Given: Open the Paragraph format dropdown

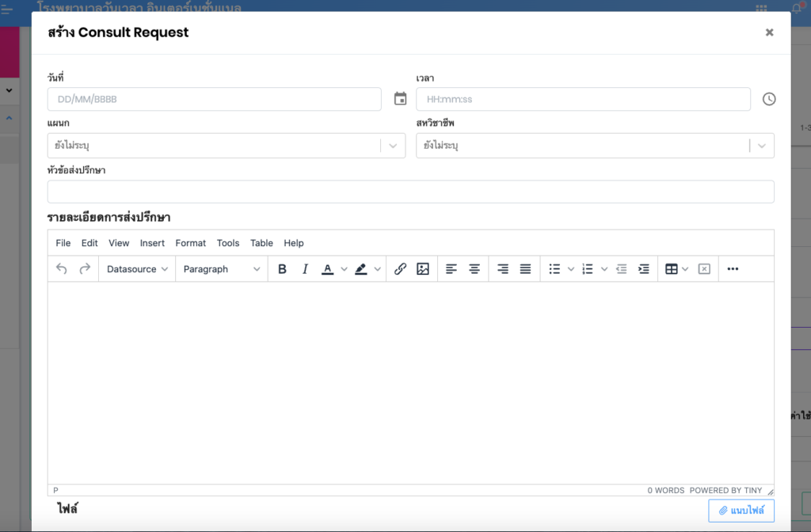Looking at the screenshot, I should 222,269.
